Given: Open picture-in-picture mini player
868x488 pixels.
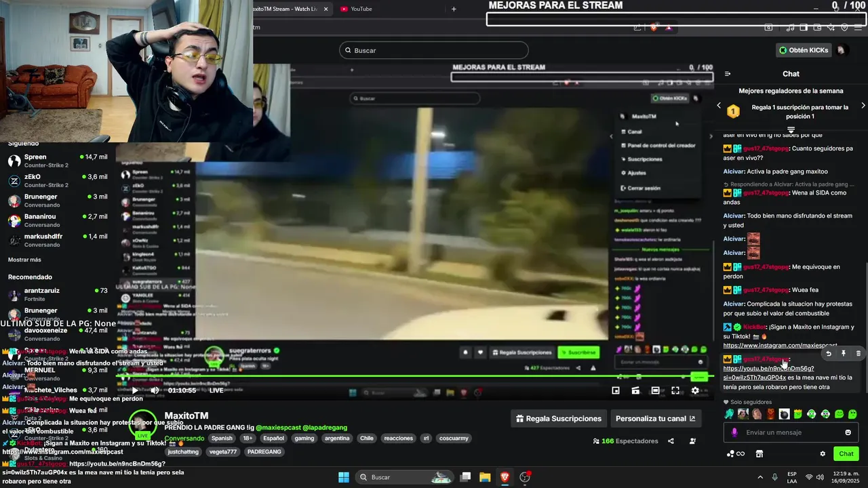Looking at the screenshot, I should click(x=616, y=390).
